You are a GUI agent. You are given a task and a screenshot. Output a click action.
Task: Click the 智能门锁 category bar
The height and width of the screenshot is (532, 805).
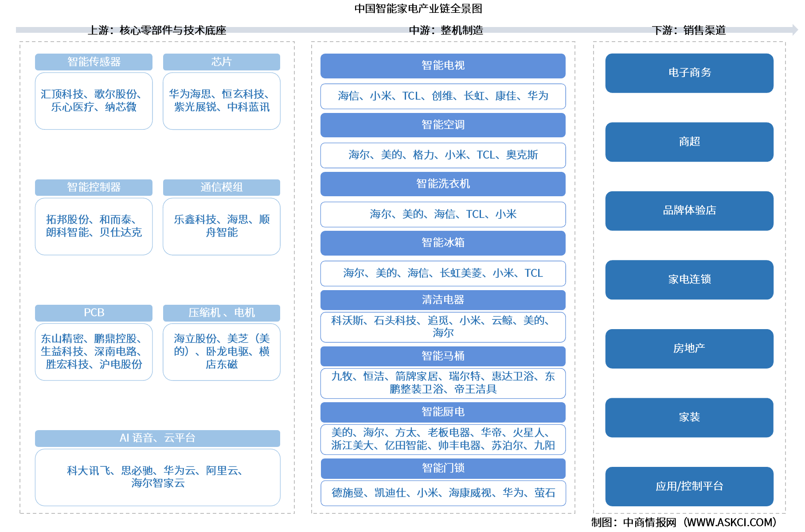click(x=443, y=468)
